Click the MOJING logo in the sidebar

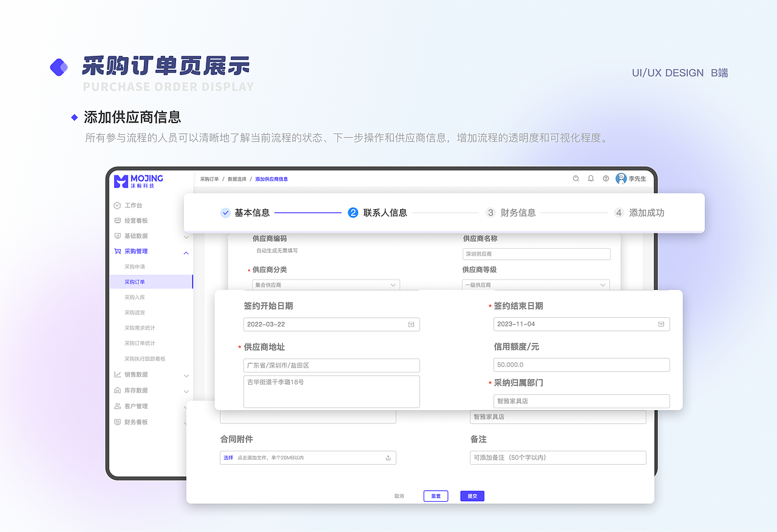click(138, 181)
